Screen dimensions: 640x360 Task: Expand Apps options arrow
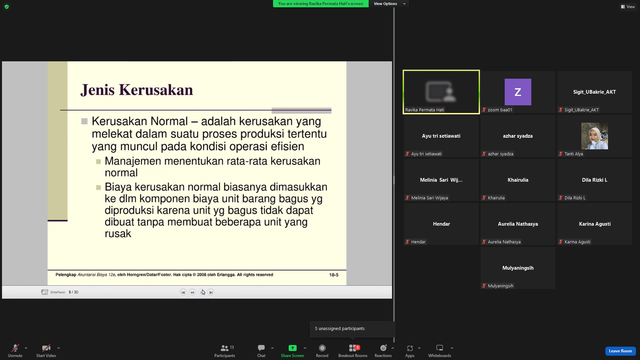click(x=419, y=348)
